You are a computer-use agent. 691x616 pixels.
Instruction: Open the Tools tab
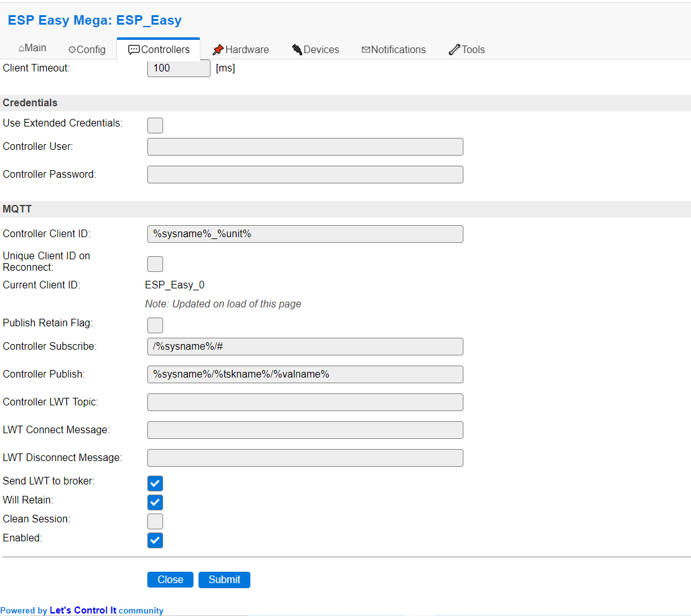point(467,49)
